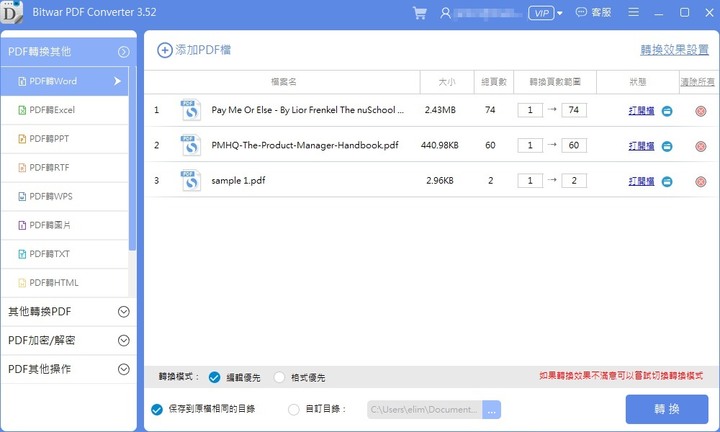Click blue folder icon in sample 1.pdf row

(667, 182)
